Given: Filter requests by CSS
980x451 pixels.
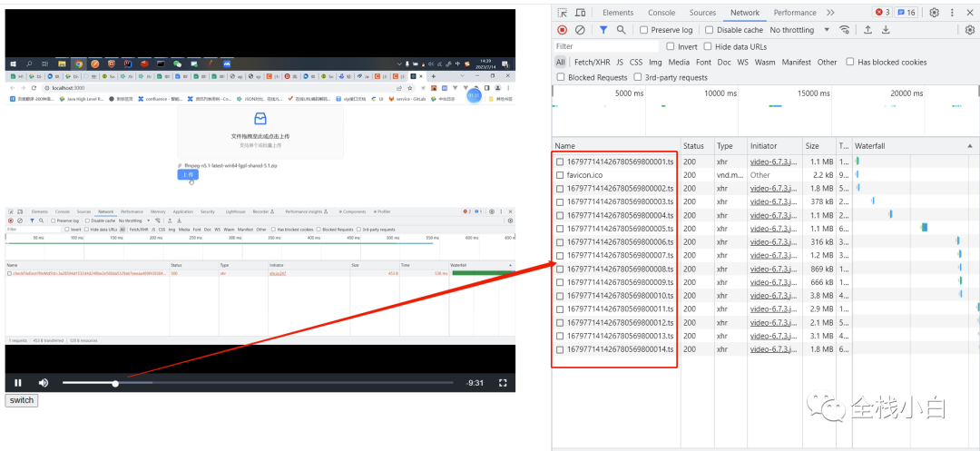Looking at the screenshot, I should [x=635, y=62].
